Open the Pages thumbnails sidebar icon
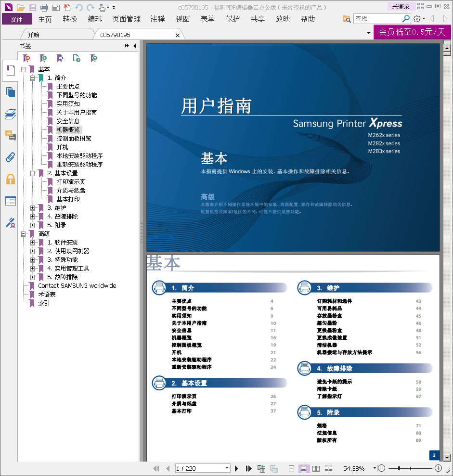453x476 pixels. click(x=10, y=92)
